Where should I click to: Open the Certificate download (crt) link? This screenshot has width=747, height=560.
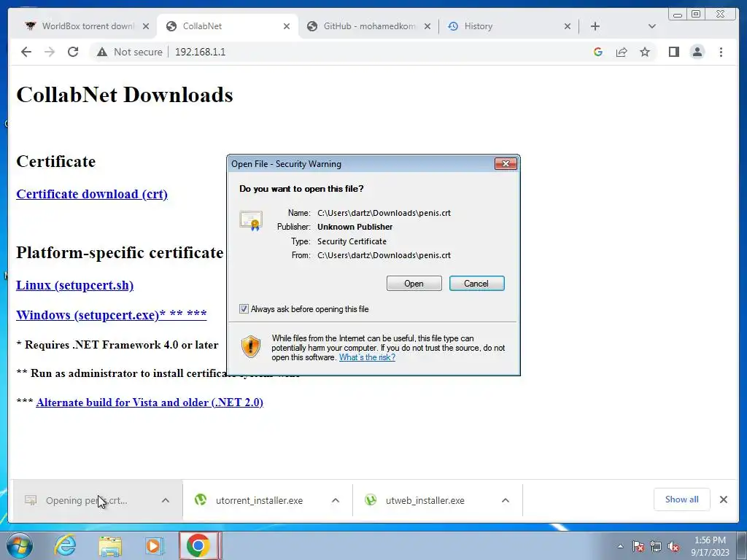tap(92, 194)
